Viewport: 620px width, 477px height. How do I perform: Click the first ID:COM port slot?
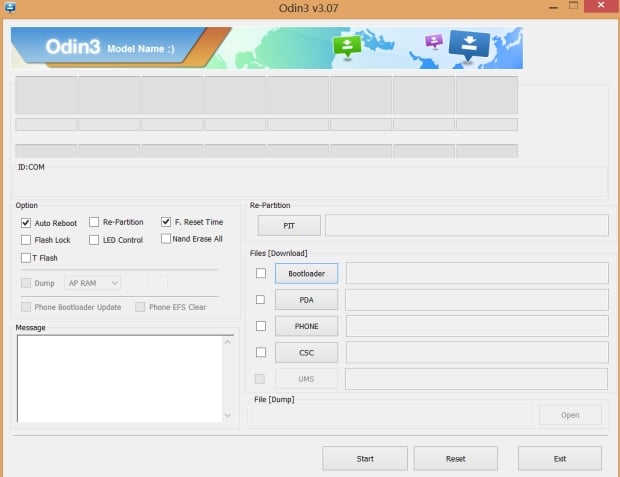(x=46, y=95)
